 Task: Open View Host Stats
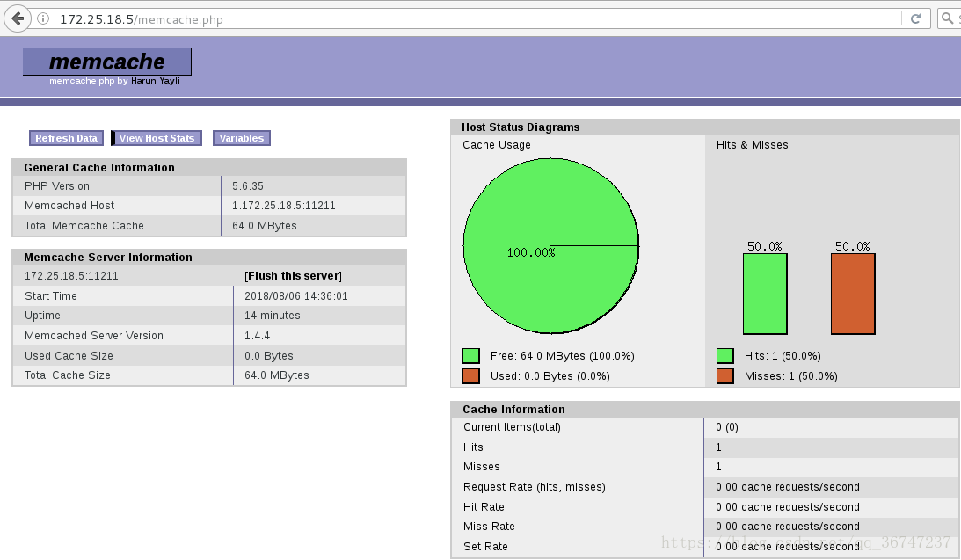157,138
